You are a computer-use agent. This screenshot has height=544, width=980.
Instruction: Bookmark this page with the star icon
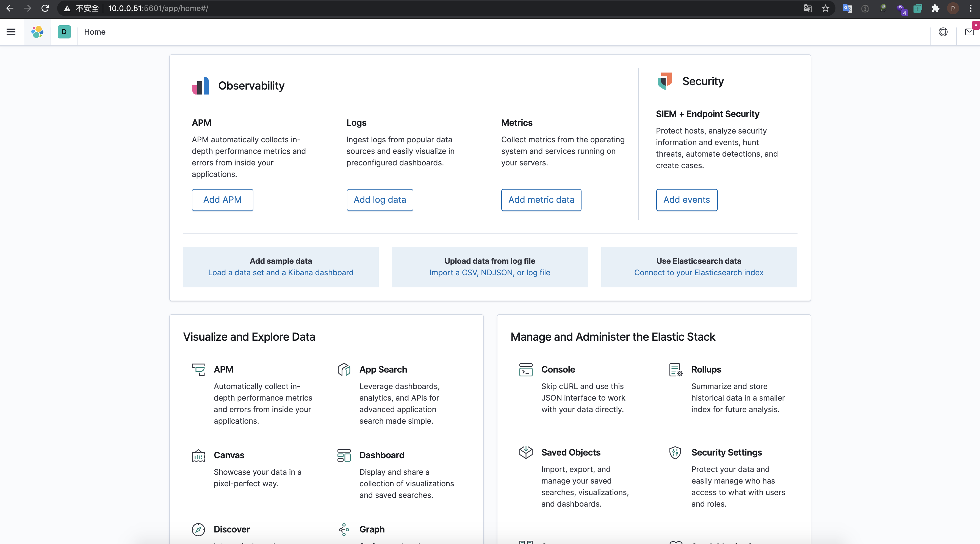826,8
